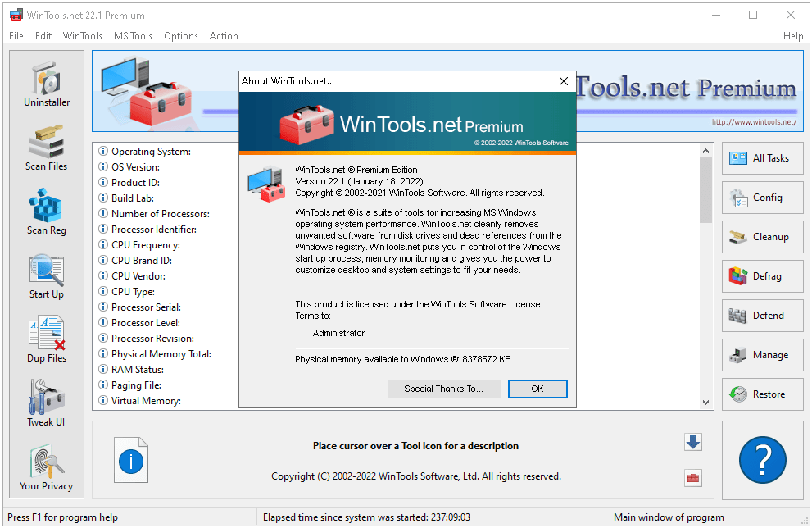Open the Uninstaller tool

(47, 84)
